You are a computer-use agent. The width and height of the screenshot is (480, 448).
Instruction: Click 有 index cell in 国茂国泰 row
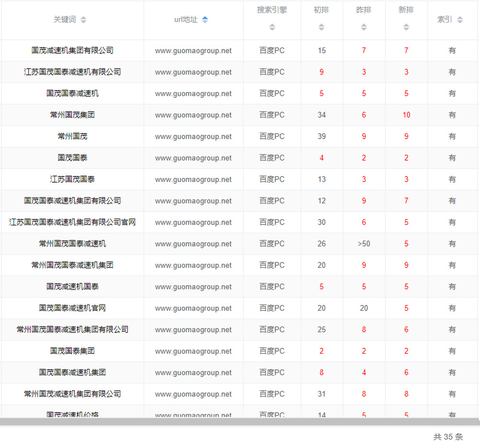[452, 158]
